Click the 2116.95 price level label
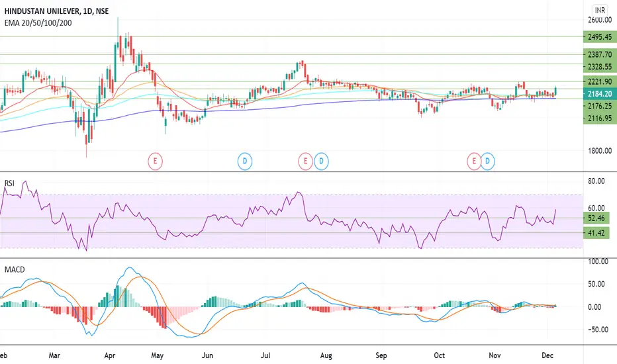This screenshot has width=617, height=364. click(600, 118)
